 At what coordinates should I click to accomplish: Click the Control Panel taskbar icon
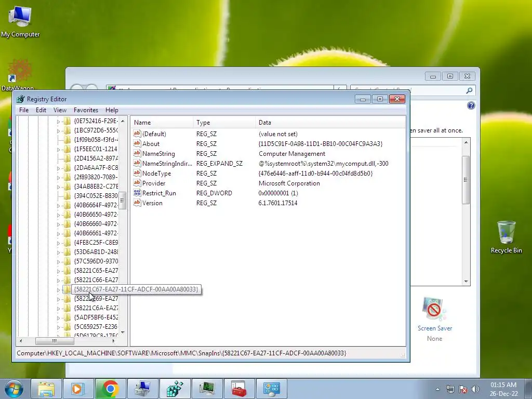point(271,389)
